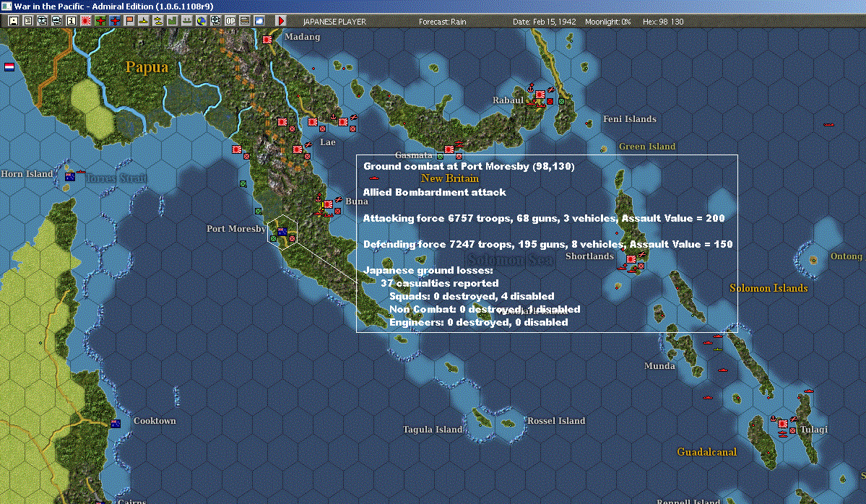
Task: Click the double yellow ships toolbar icon
Action: tap(158, 21)
